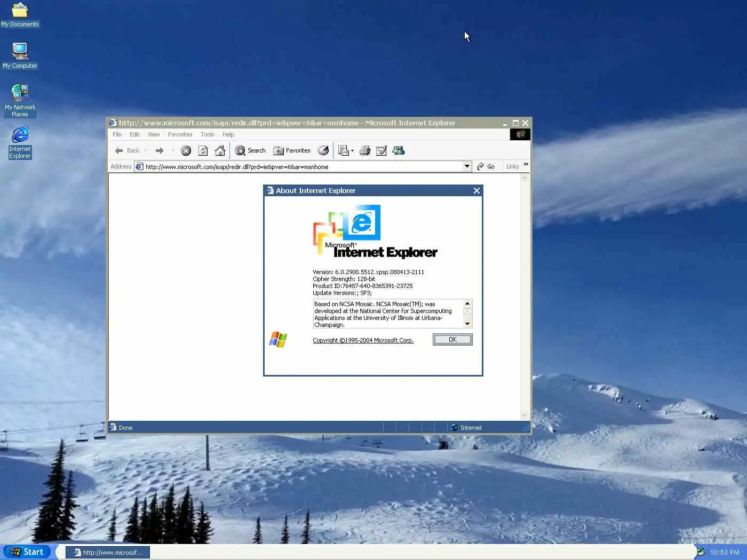Minimize the Internet Explorer window
This screenshot has width=747, height=560.
click(505, 123)
